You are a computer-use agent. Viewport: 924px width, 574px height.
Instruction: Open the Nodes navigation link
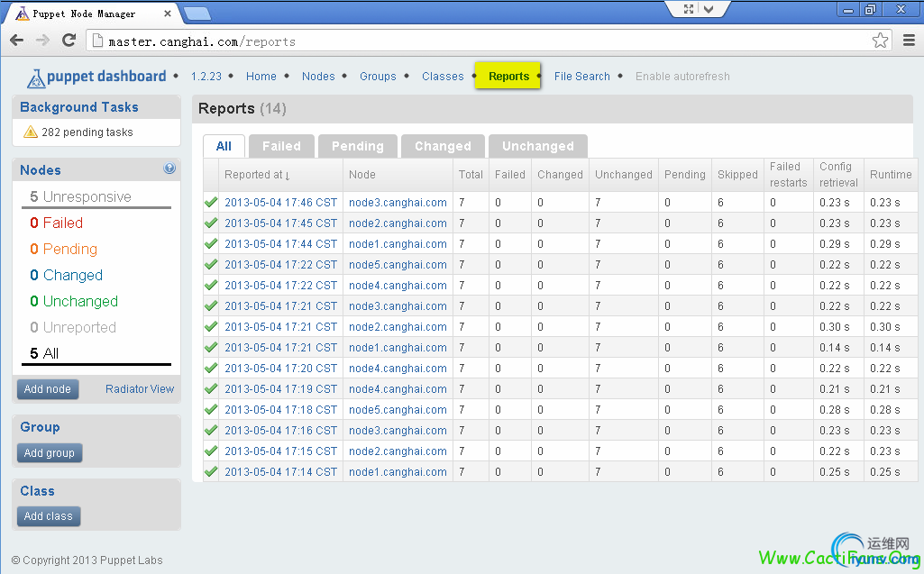pyautogui.click(x=318, y=76)
